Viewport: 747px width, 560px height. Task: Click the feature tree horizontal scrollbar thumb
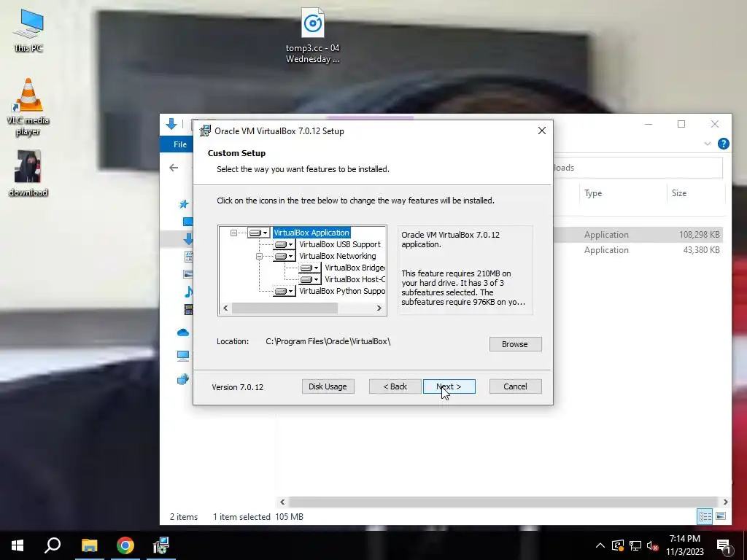click(285, 308)
